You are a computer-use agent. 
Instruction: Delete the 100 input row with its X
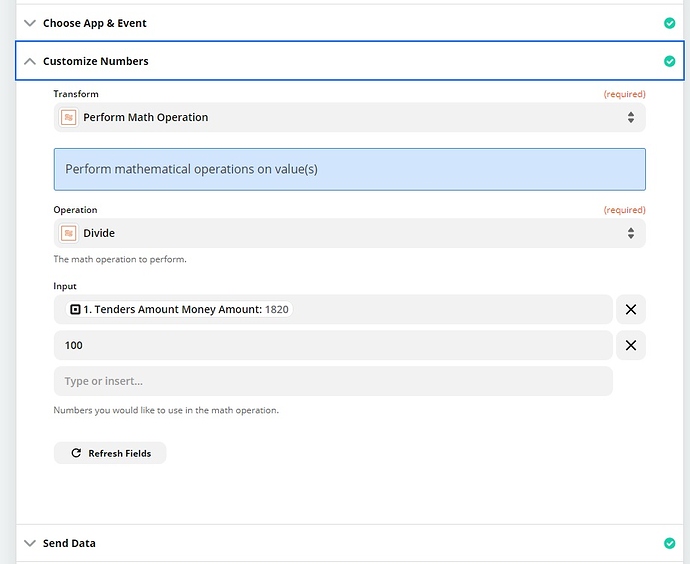(630, 346)
